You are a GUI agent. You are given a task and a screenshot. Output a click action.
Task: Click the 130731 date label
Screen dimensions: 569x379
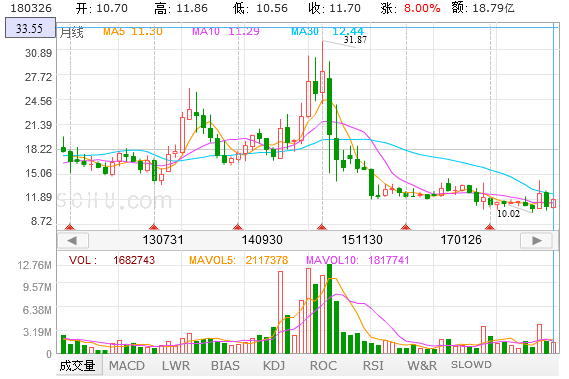[163, 240]
